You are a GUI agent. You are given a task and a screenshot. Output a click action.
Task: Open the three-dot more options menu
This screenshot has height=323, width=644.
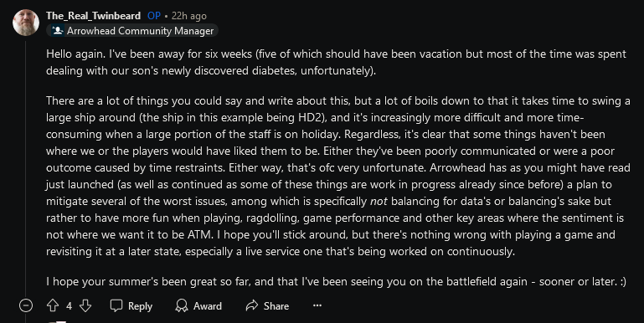point(317,305)
